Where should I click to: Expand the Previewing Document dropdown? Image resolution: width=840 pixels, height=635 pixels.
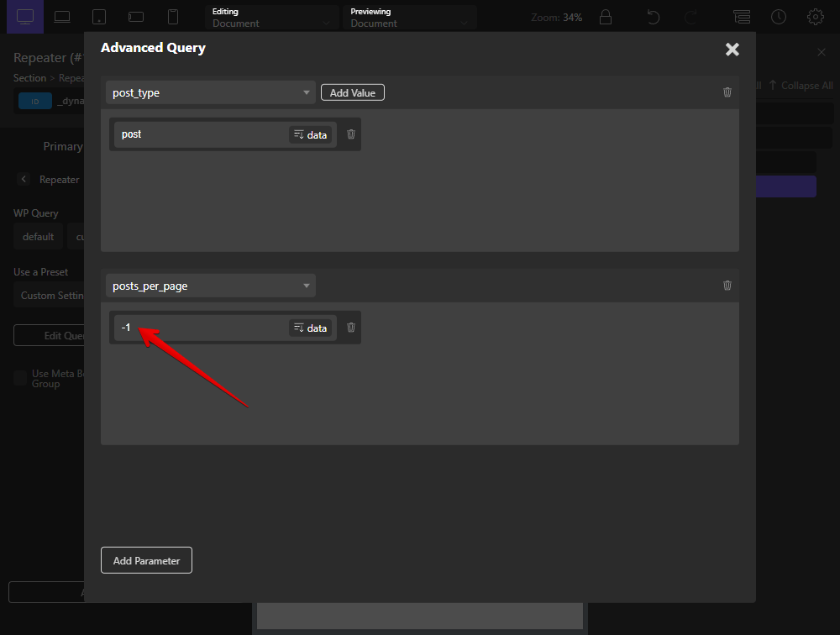(409, 18)
